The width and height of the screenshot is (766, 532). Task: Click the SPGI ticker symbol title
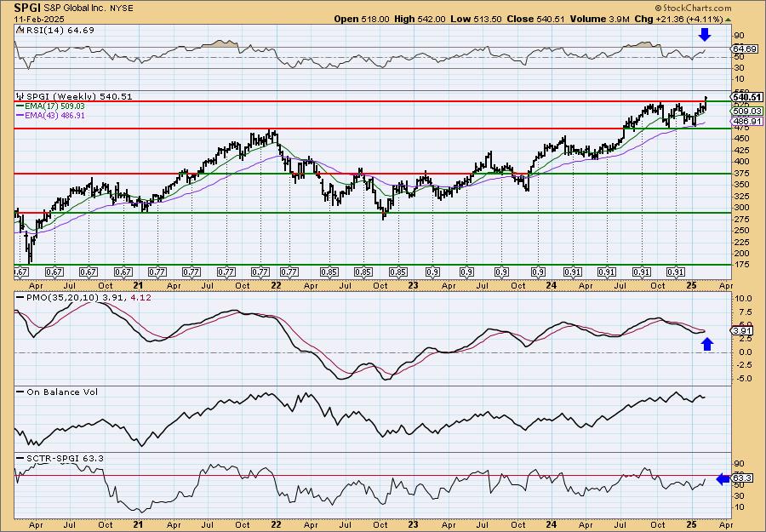[x=26, y=8]
